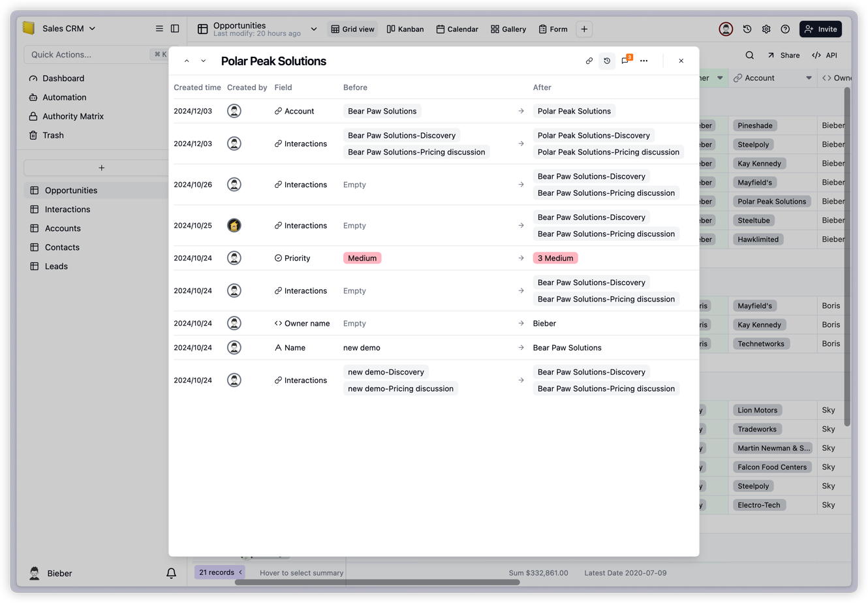Image resolution: width=868 pixels, height=603 pixels.
Task: Copy the record link for Polar Peak Solutions
Action: [589, 60]
